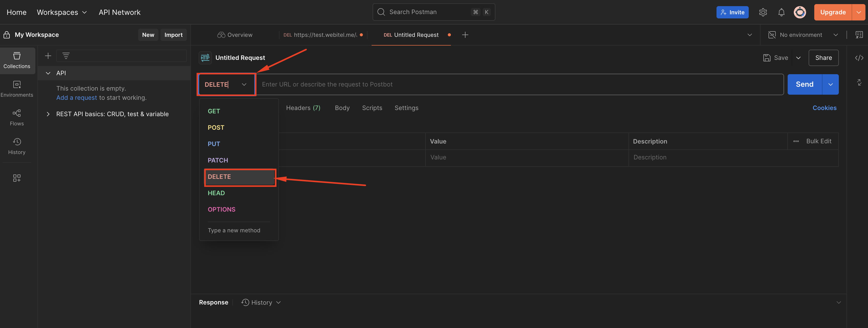Click the plus icon to open new tab
This screenshot has height=328, width=868.
(x=465, y=35)
